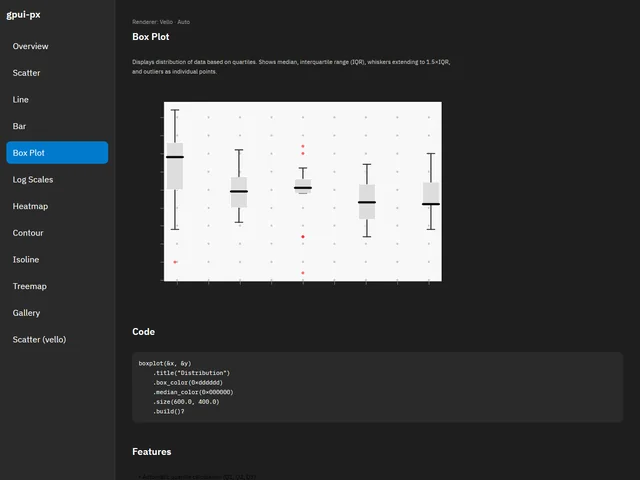Open the Bar chart page
The height and width of the screenshot is (480, 640).
pos(57,126)
